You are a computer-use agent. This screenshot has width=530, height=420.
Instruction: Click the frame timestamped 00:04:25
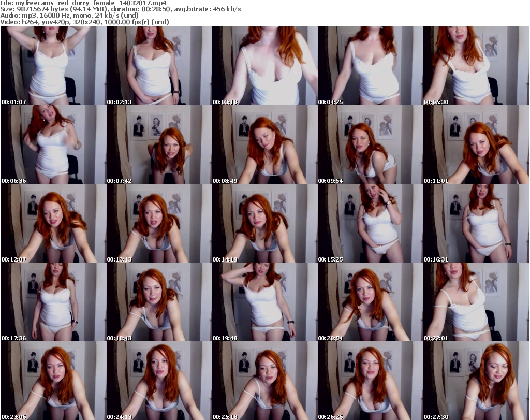point(370,66)
